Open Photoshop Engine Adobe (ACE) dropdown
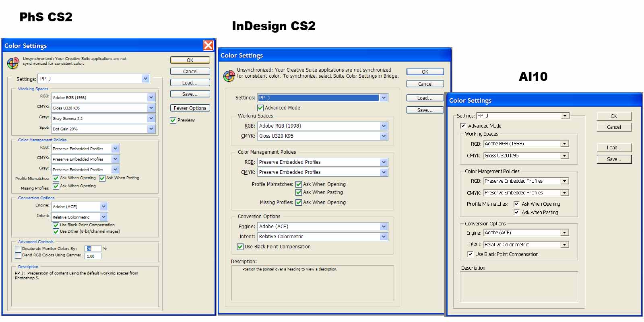 [80, 206]
